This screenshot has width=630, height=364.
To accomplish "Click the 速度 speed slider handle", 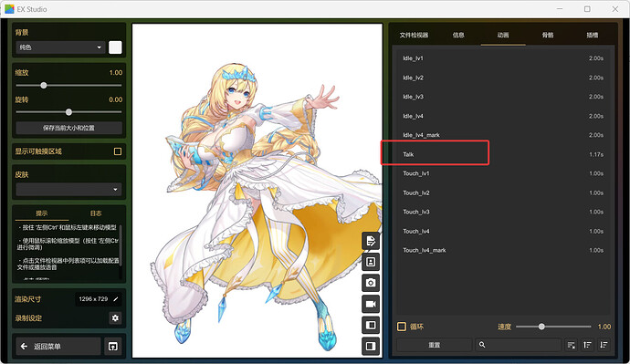I will (x=541, y=327).
